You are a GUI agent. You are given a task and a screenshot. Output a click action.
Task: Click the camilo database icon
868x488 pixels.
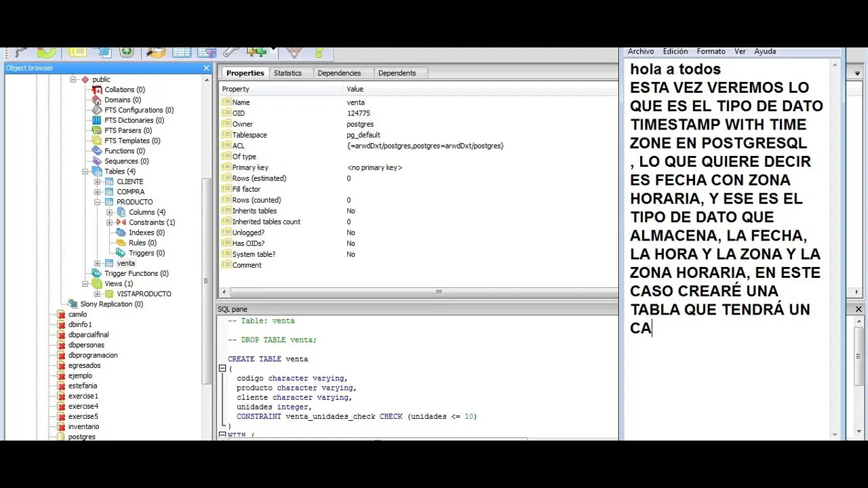(61, 314)
